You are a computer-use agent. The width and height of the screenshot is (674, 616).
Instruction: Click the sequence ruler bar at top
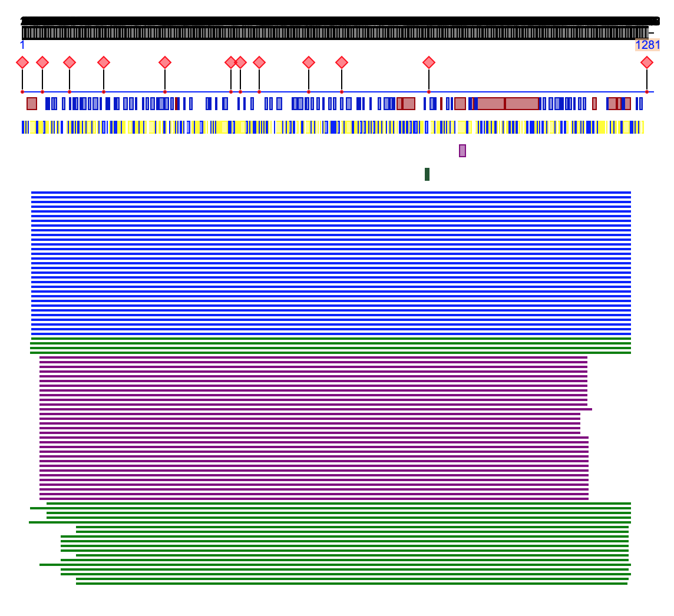point(335,33)
